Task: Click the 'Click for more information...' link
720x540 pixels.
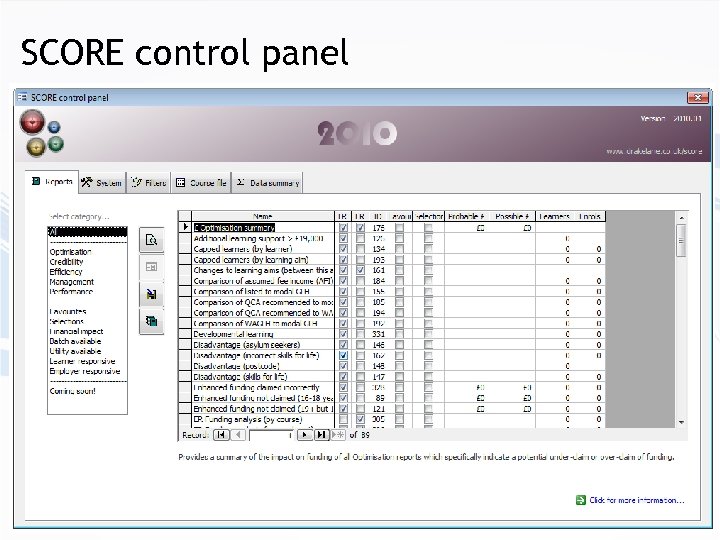Action: [637, 500]
